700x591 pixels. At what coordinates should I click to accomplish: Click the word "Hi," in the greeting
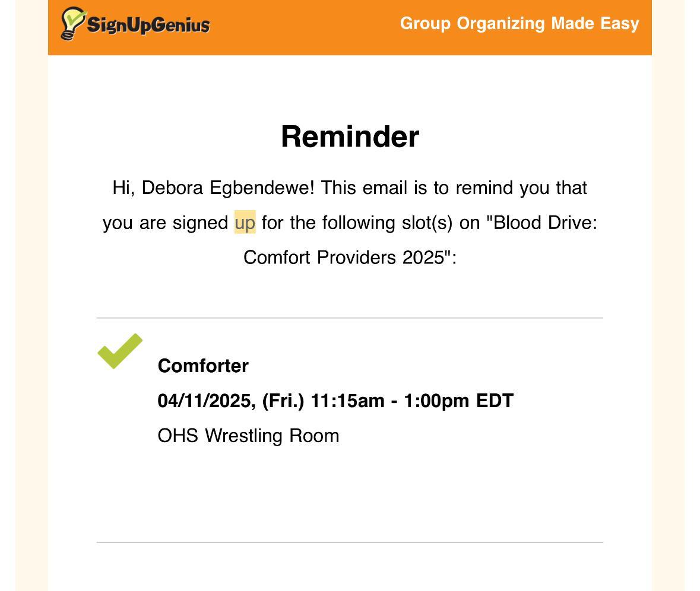click(x=124, y=188)
